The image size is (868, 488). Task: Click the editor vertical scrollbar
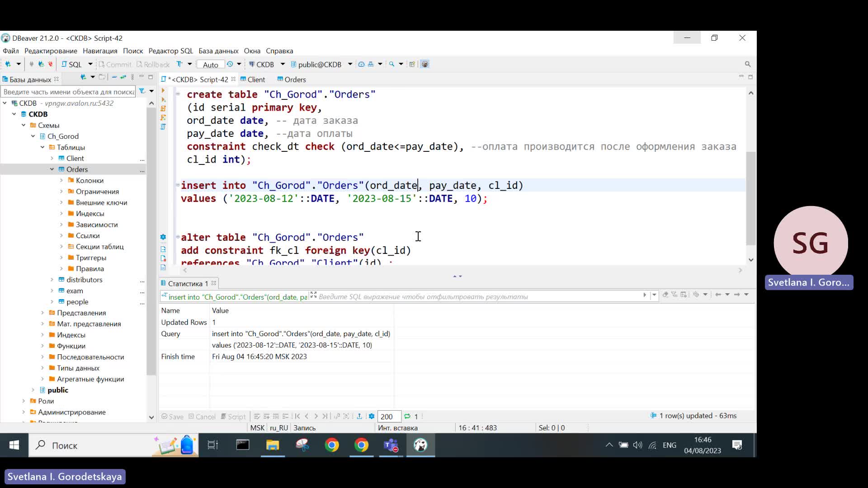pos(751,198)
